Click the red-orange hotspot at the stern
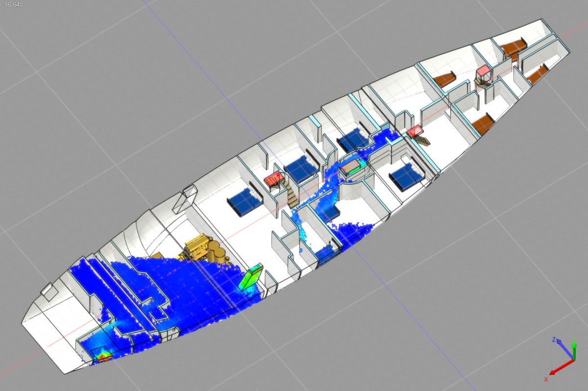 [102, 355]
